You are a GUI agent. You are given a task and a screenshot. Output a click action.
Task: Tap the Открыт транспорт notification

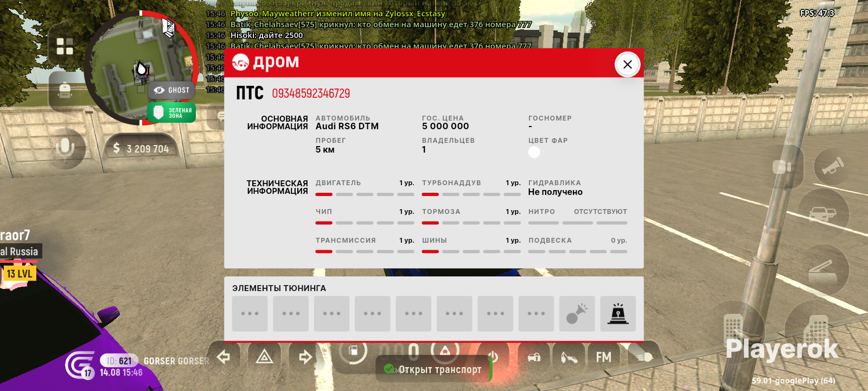433,369
